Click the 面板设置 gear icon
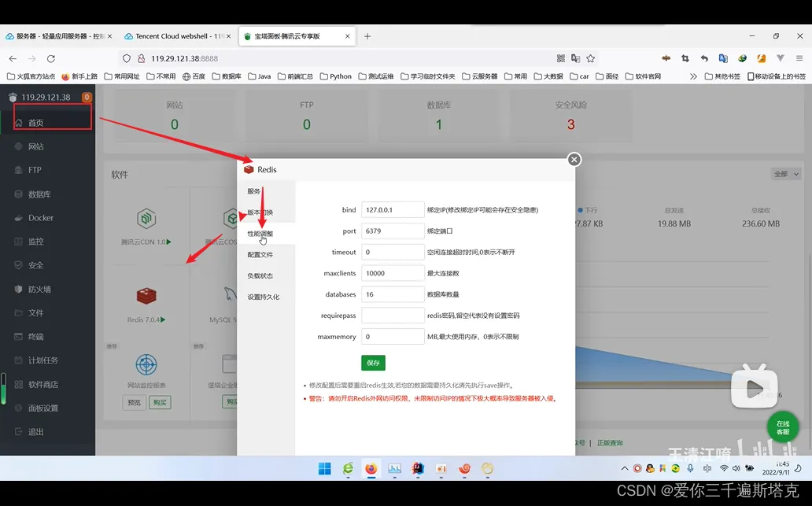 19,408
